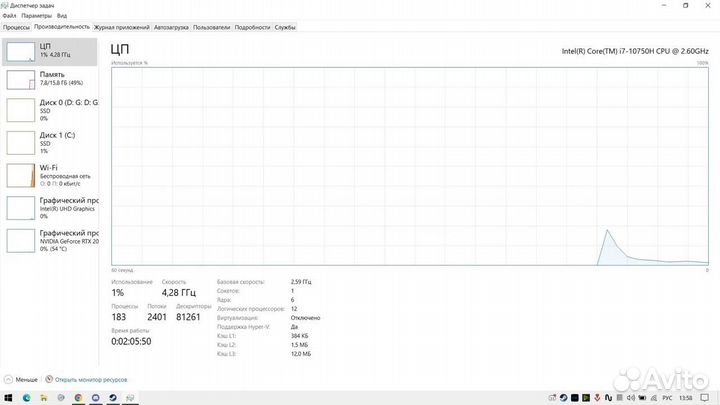Select the ЦП (CPU) performance graph thumbnail
The width and height of the screenshot is (720, 405).
tap(20, 52)
